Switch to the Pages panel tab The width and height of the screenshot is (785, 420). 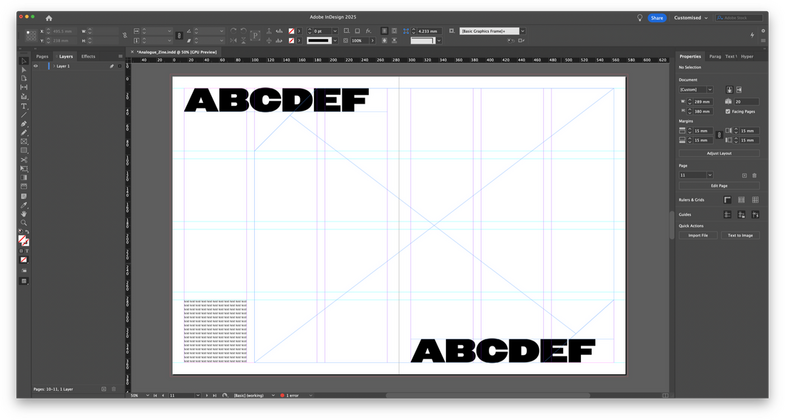[42, 56]
